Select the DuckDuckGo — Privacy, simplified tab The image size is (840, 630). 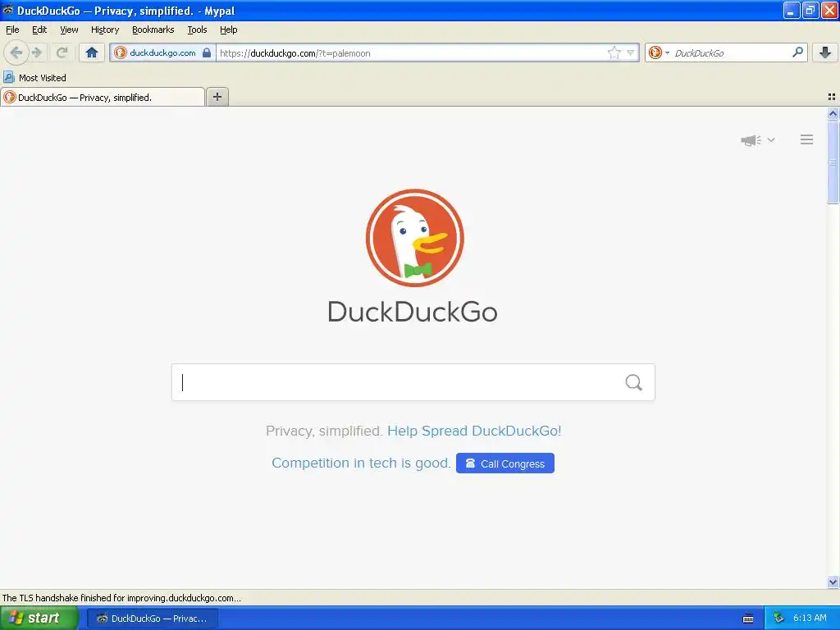click(103, 97)
